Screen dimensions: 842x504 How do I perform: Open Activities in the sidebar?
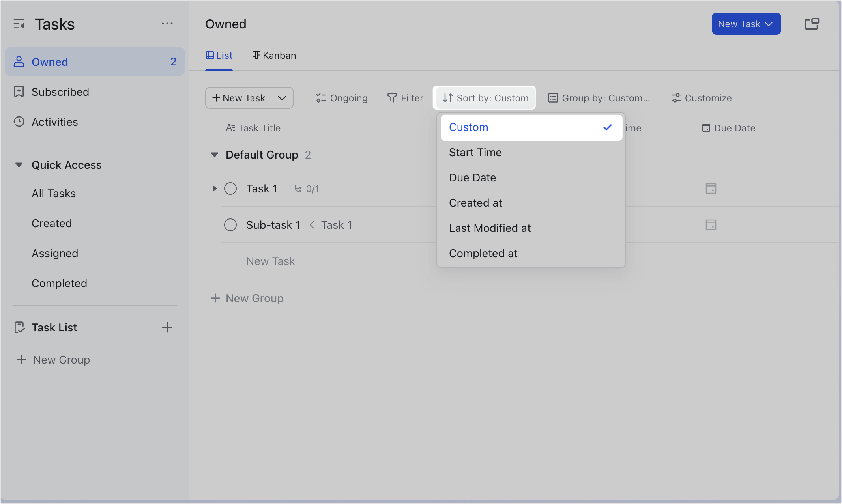click(x=95, y=122)
